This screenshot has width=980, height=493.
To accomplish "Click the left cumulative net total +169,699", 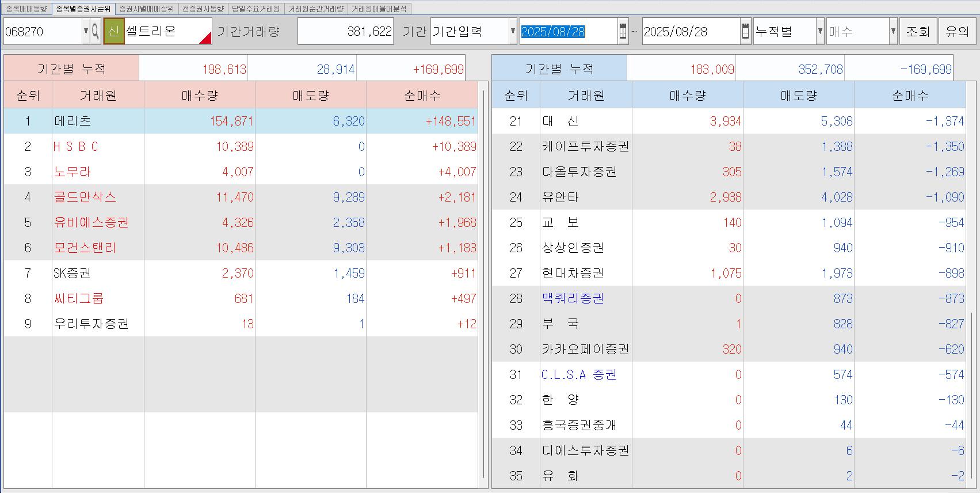I will pyautogui.click(x=438, y=69).
